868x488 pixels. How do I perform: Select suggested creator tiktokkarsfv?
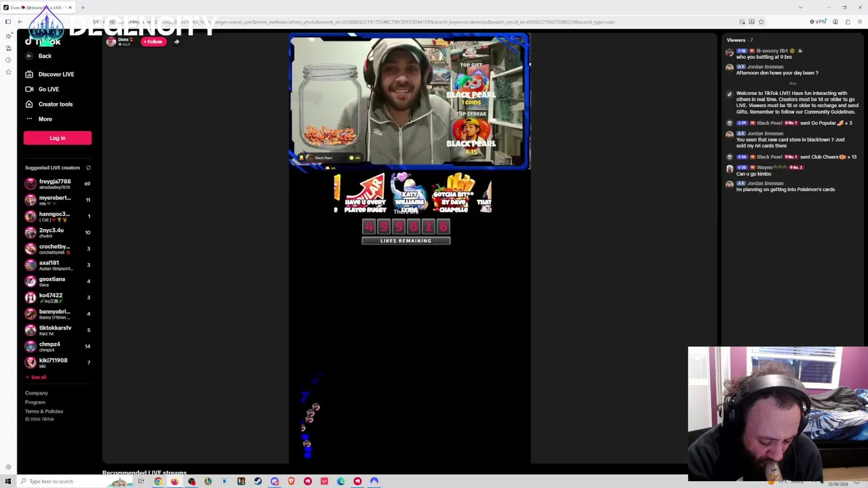click(x=58, y=330)
